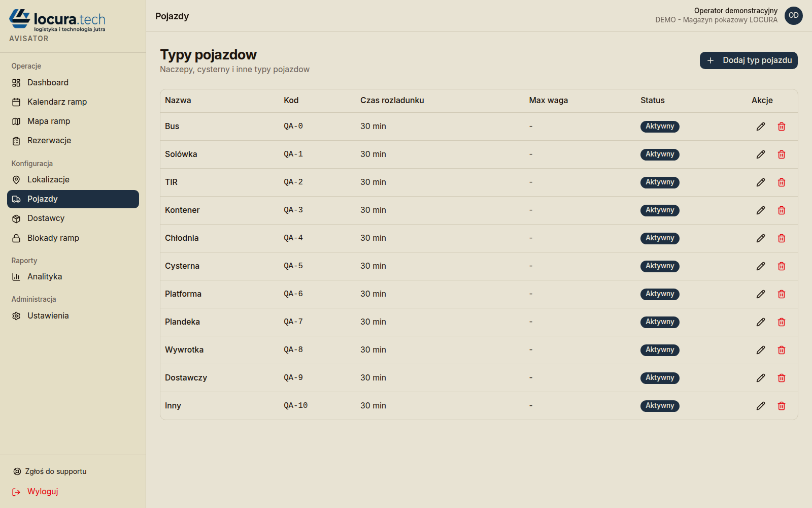Edit the Platforma vehicle type
Image resolution: width=812 pixels, height=508 pixels.
pyautogui.click(x=760, y=294)
